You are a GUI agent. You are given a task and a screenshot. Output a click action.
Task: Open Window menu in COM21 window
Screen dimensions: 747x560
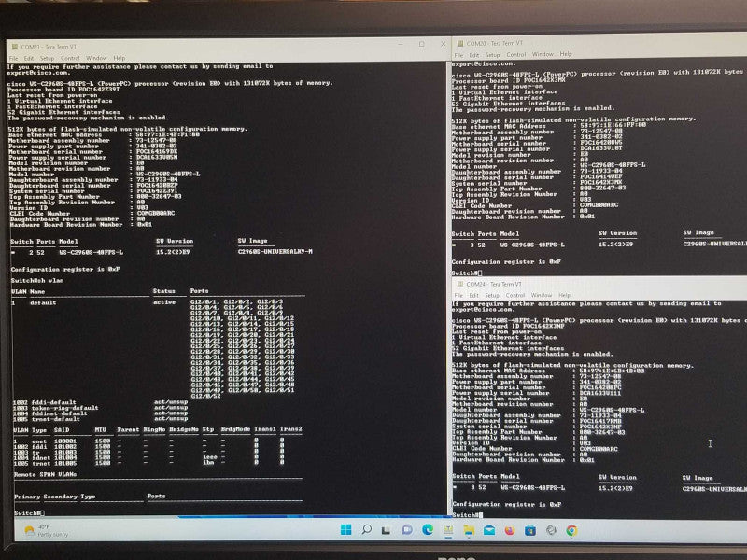coord(96,58)
